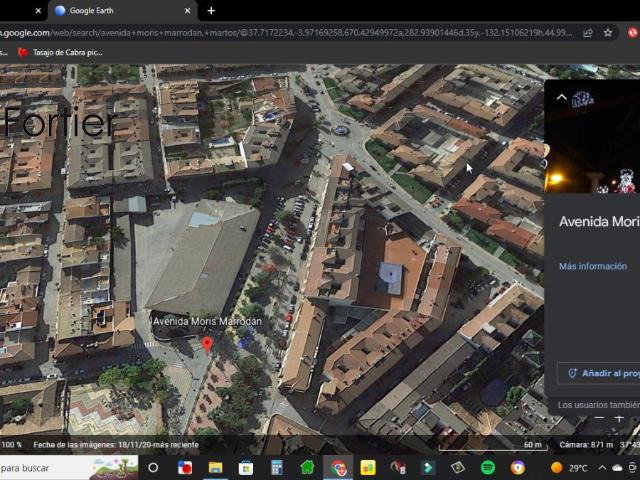Screen dimensions: 640x480
Task: Collapse the Avenida Moris info card
Action: pyautogui.click(x=561, y=97)
